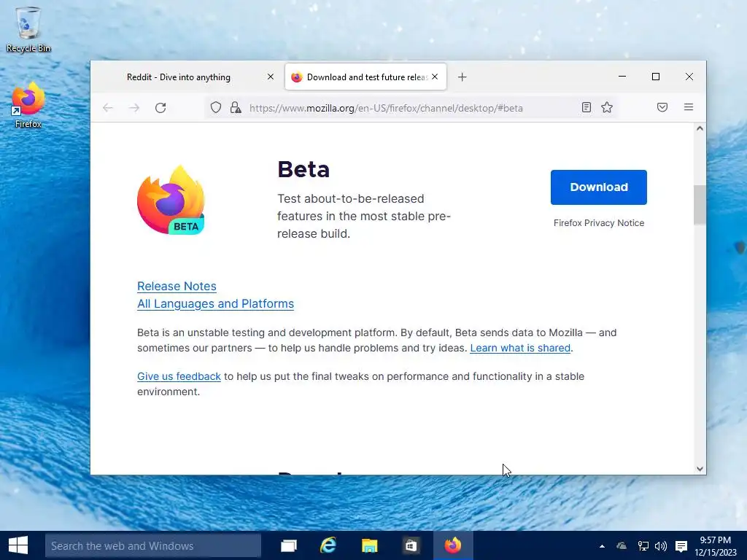Close the Reddit tab

coord(271,77)
